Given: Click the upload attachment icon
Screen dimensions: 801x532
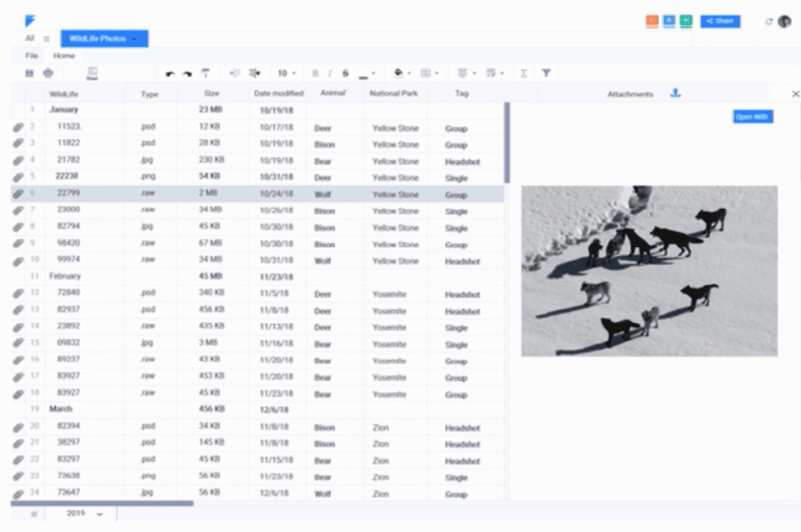Looking at the screenshot, I should (x=675, y=93).
